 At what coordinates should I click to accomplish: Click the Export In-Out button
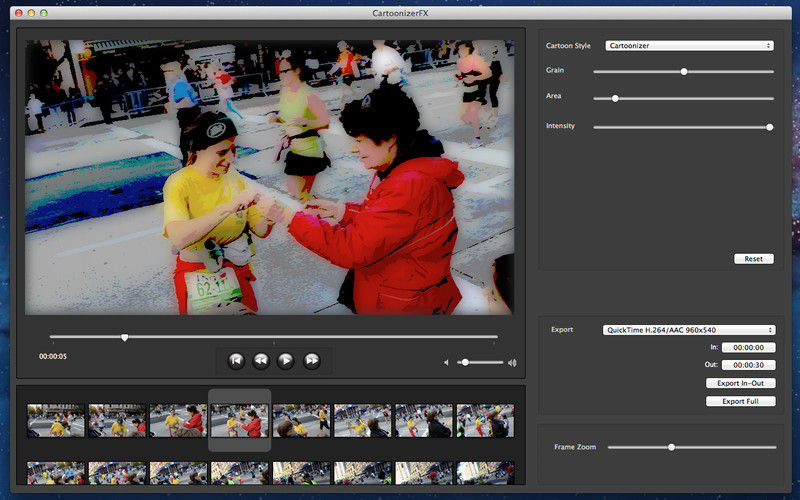tap(740, 383)
